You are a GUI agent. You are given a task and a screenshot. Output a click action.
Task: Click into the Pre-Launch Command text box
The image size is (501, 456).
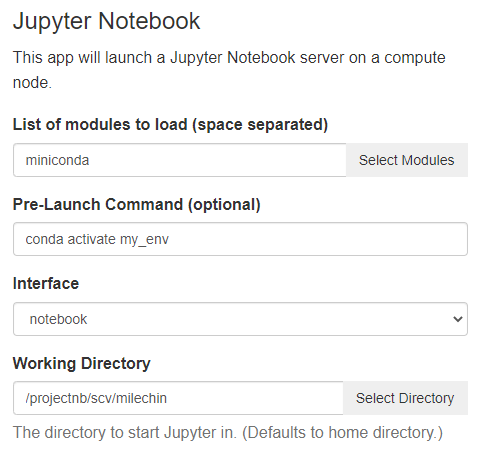click(x=240, y=239)
